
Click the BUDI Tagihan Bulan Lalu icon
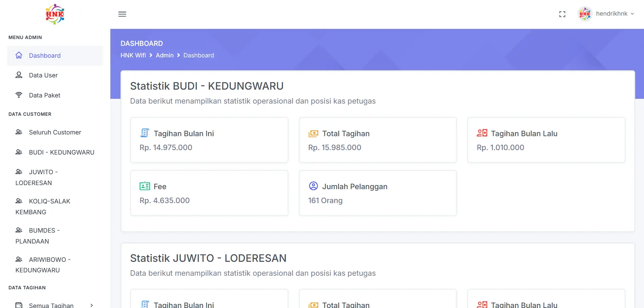click(482, 133)
